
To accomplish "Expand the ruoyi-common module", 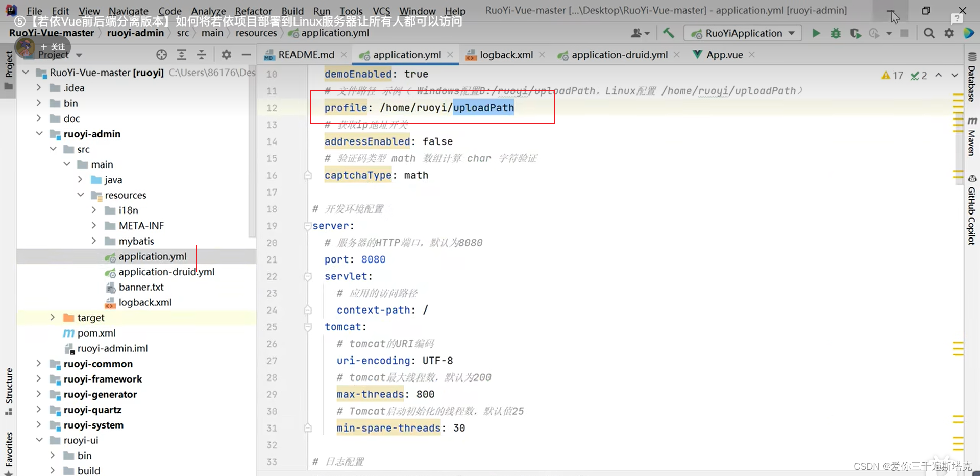I will (x=39, y=363).
